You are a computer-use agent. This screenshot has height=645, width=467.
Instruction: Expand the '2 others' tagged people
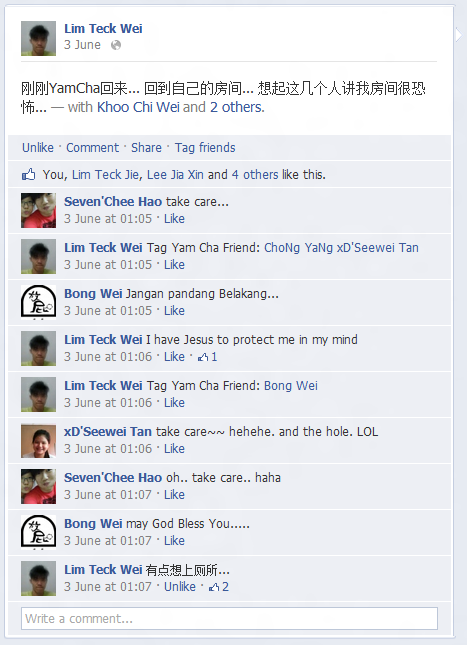coord(237,107)
